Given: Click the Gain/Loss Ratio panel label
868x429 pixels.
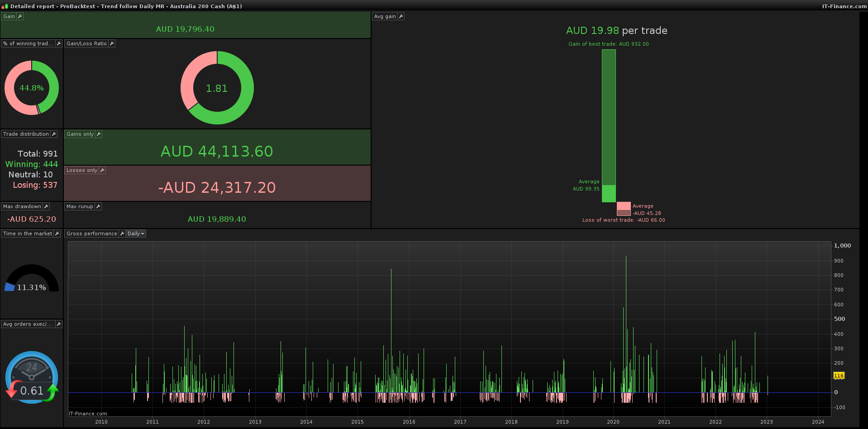Looking at the screenshot, I should click(86, 43).
